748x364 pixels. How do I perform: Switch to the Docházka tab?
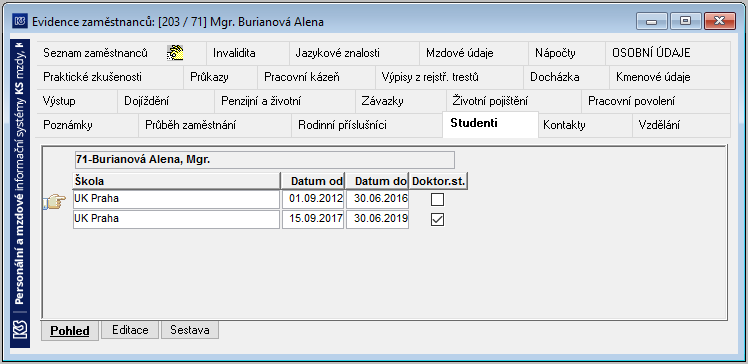click(567, 77)
